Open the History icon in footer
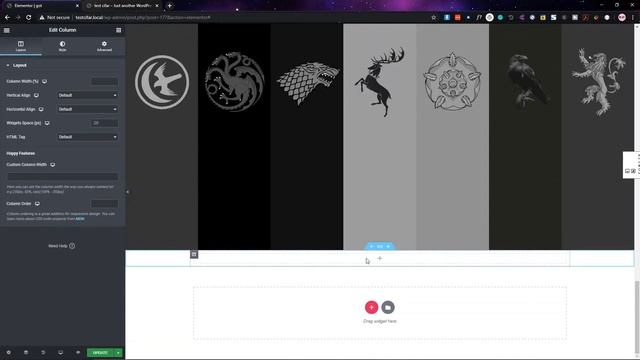Screen dimensions: 640x360 (x=43, y=352)
